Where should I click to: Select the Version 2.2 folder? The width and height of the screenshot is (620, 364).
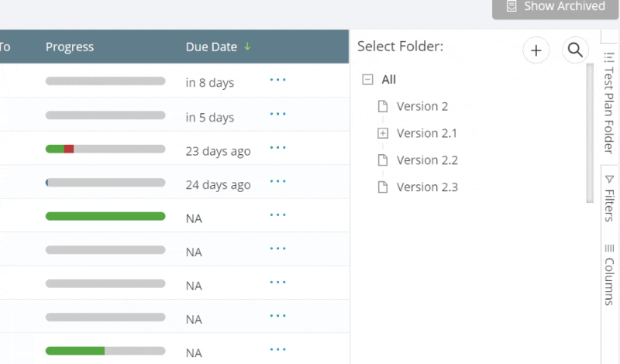pos(427,160)
